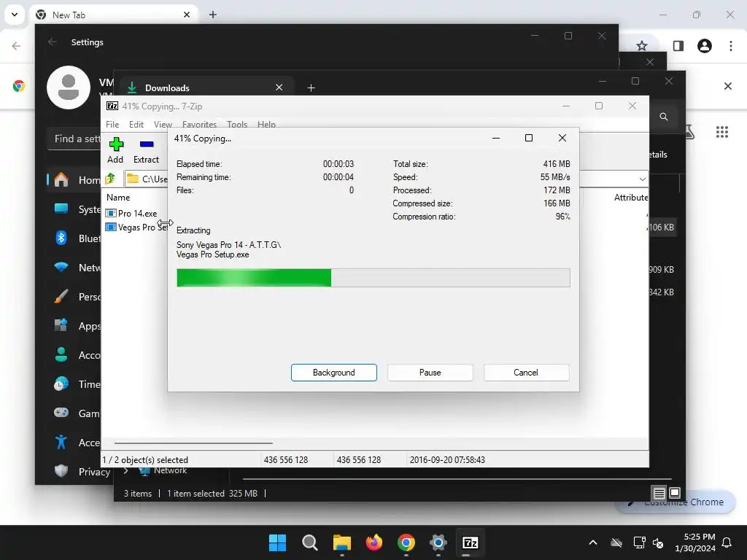Viewport: 747px width, 560px height.
Task: Select the Vegas Pro Setup file row
Action: [x=136, y=227]
